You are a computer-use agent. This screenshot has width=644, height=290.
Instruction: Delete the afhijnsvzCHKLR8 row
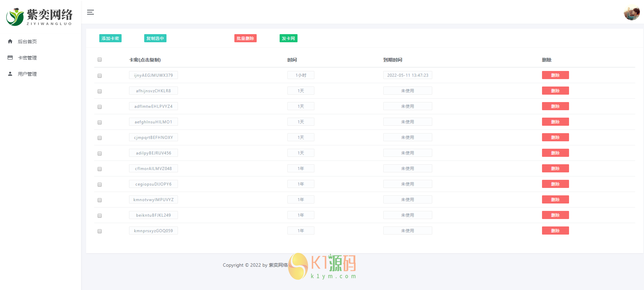click(x=555, y=91)
